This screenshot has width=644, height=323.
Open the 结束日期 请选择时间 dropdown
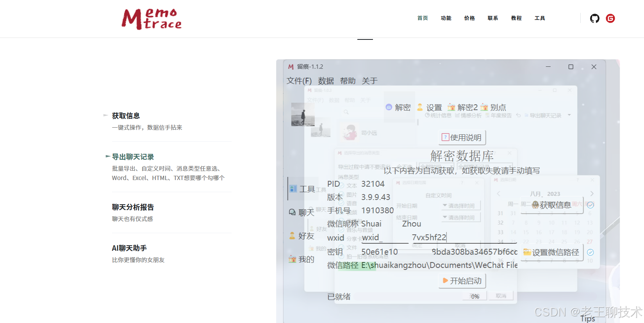pos(461,218)
